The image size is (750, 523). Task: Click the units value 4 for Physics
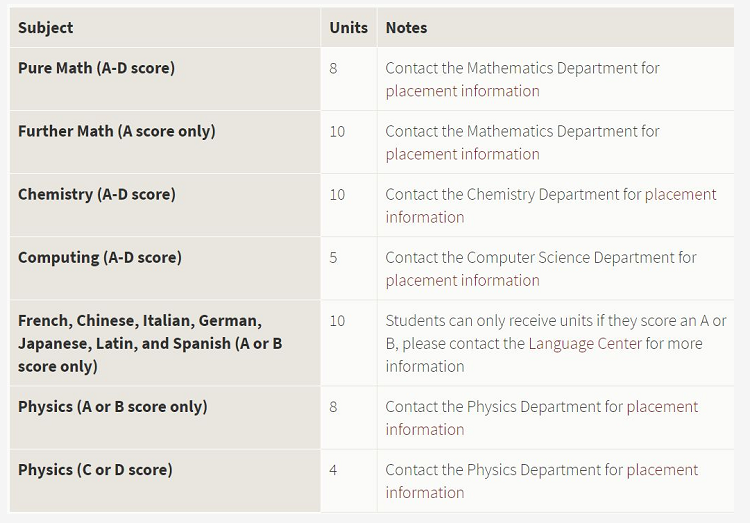point(333,470)
